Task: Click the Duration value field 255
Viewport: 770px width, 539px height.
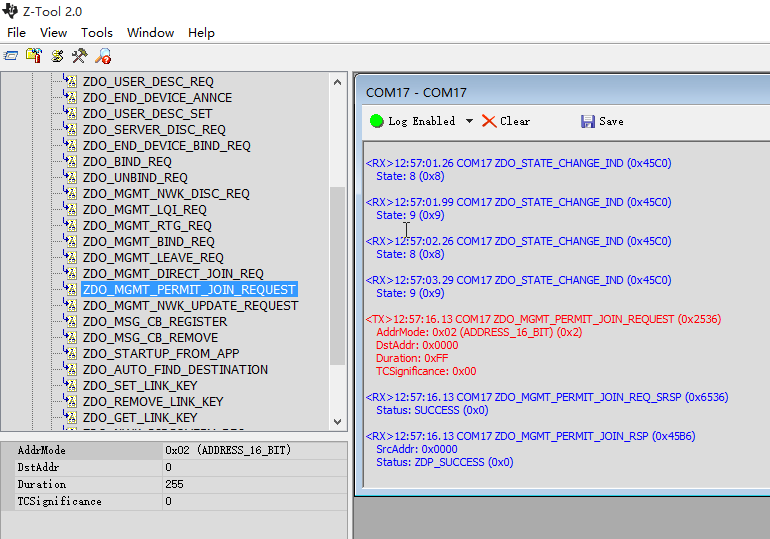Action: pos(254,485)
